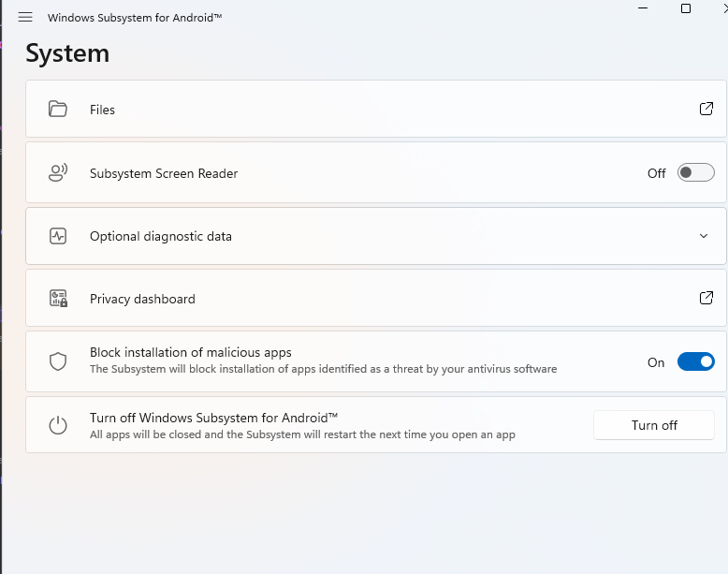Click the shield icon for malicious apps
This screenshot has width=728, height=574.
[x=58, y=361]
